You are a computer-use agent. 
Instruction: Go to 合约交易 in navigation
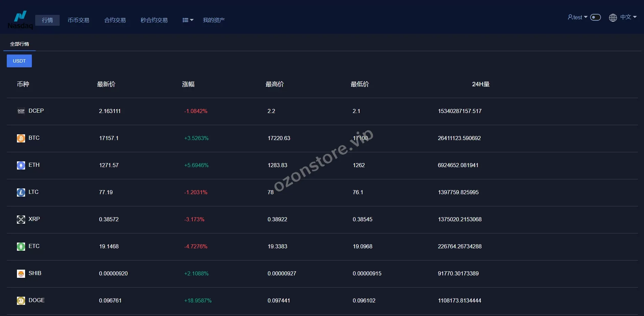pos(115,20)
